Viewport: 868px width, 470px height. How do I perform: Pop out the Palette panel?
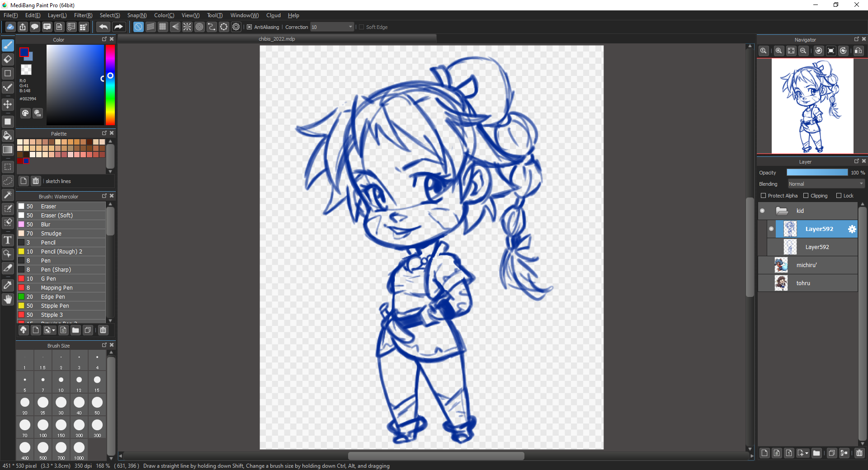(104, 133)
